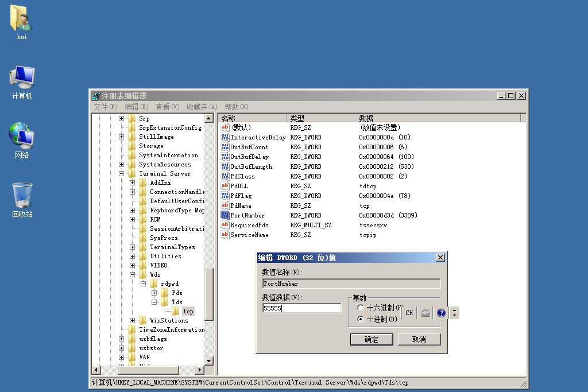This screenshot has width=588, height=392.
Task: Click the 类型 column header
Action: (x=320, y=118)
